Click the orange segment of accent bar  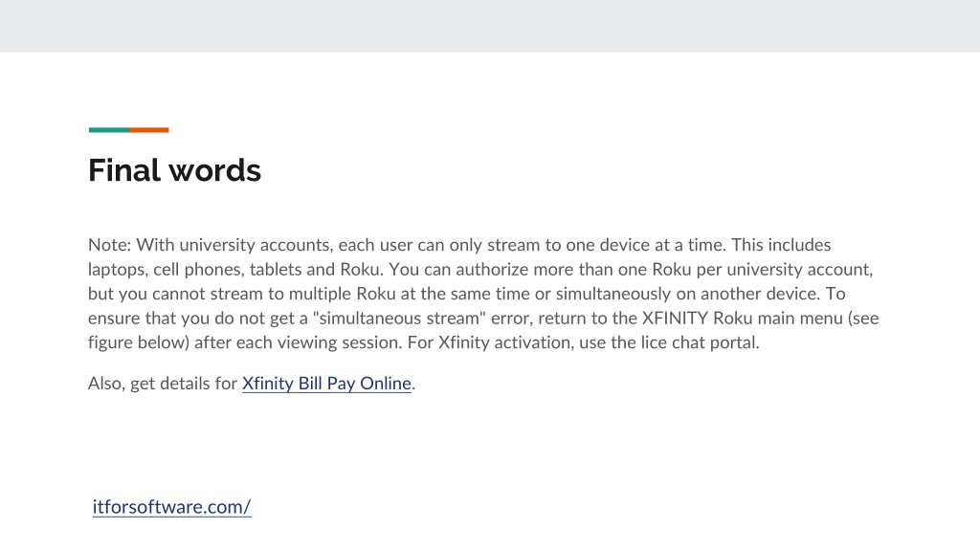pos(148,130)
